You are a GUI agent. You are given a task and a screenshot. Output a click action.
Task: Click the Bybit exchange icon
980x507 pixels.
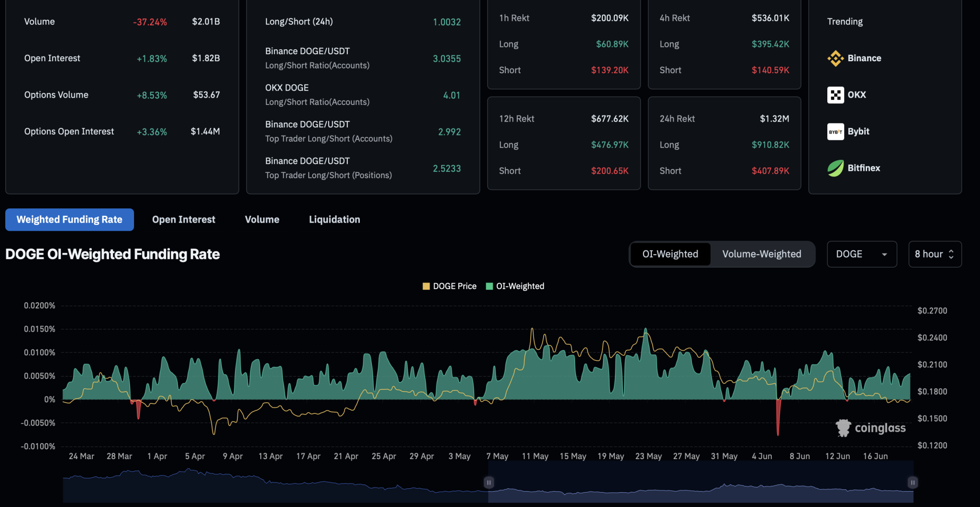click(x=835, y=132)
